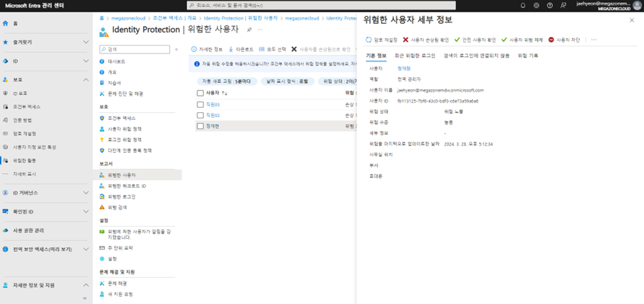
Task: Open the 직원02 user link
Action: click(x=213, y=115)
